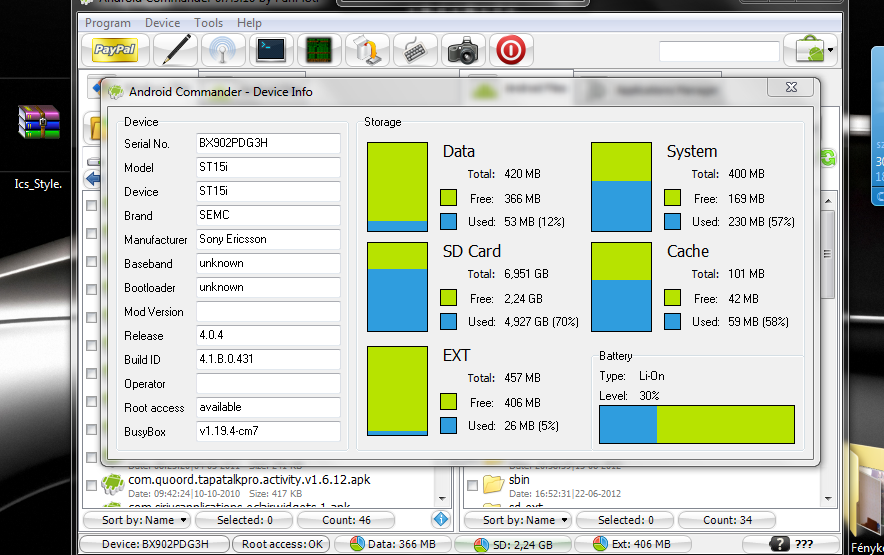Close the Device Info dialog
884x555 pixels.
(x=791, y=87)
